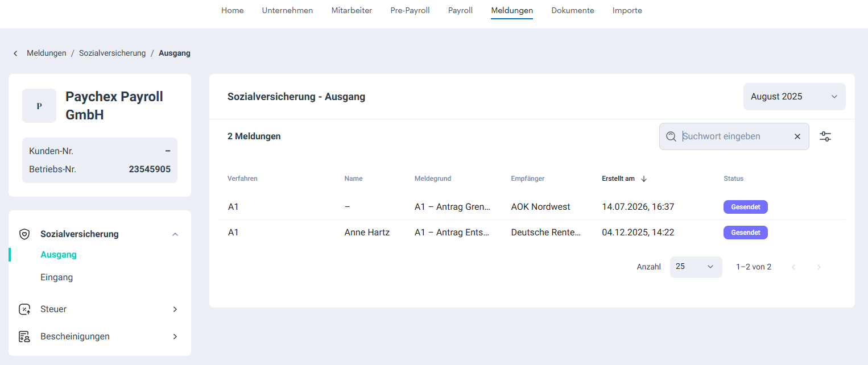Expand the Bescheinigungen section
Image resolution: width=868 pixels, height=365 pixels.
[175, 337]
